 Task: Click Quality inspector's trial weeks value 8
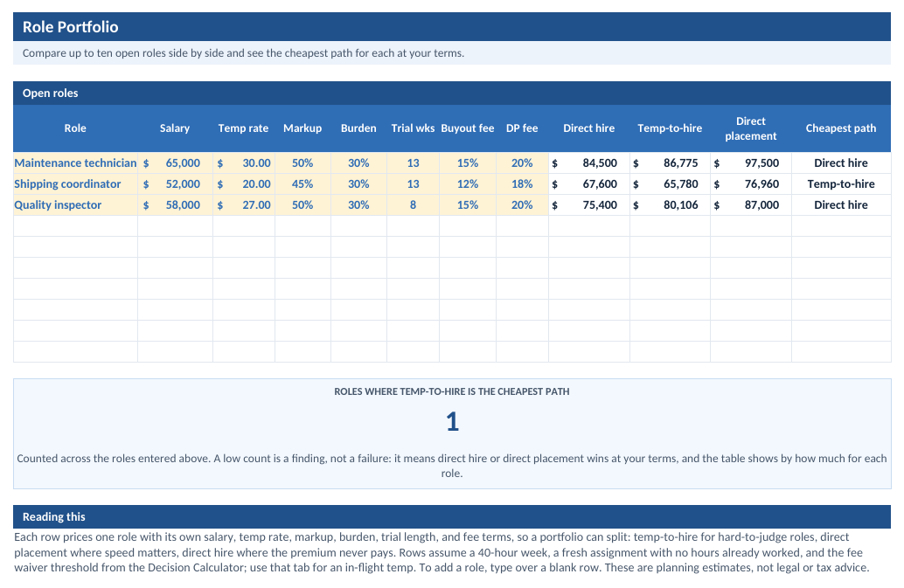coord(413,205)
